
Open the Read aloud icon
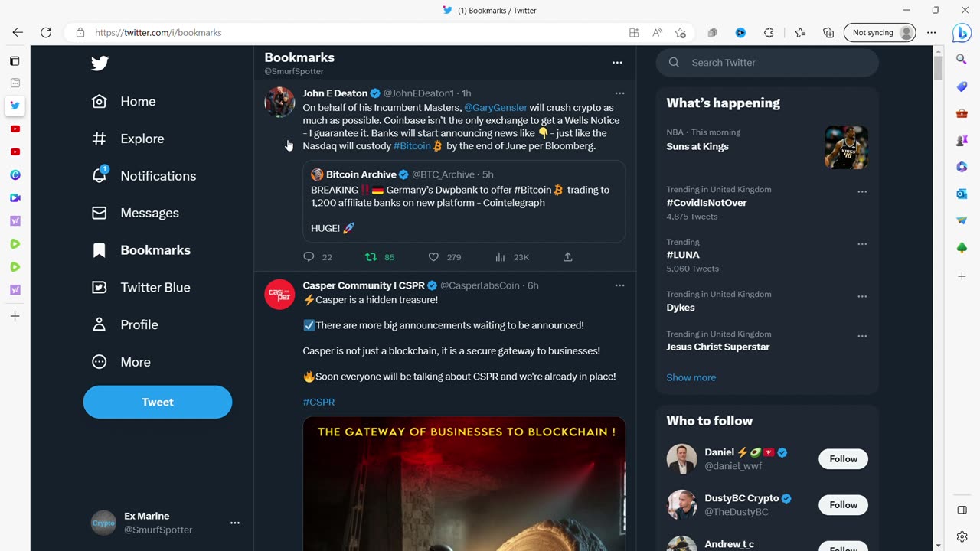click(658, 33)
